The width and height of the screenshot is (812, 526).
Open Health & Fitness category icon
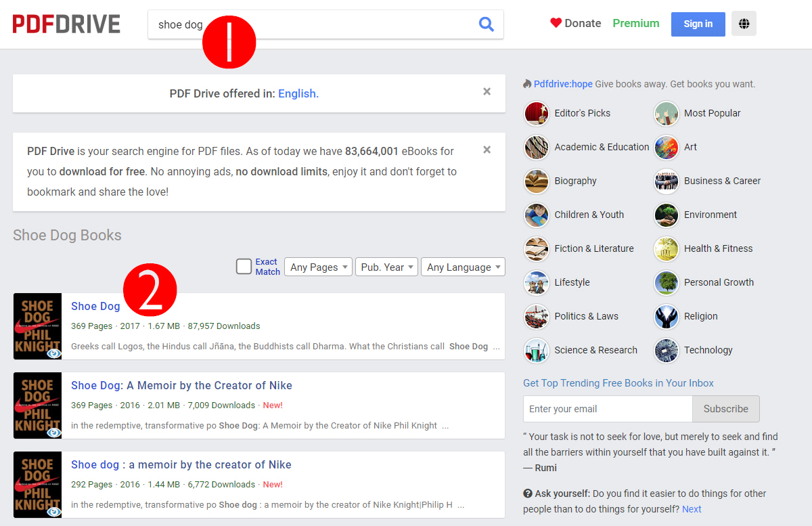(x=667, y=248)
